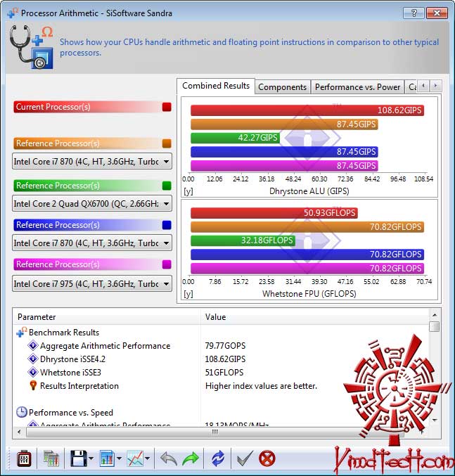Switch to the Components tab
The height and width of the screenshot is (476, 455).
[x=282, y=87]
